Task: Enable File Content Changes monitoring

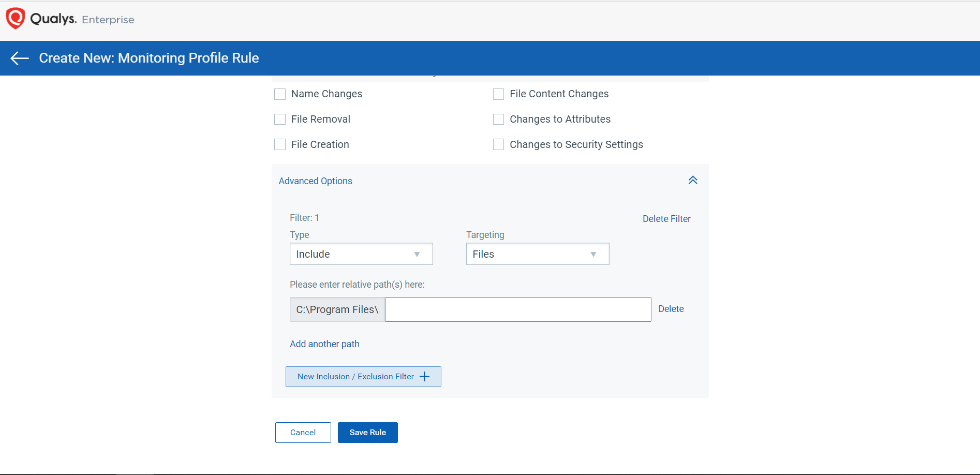Action: [x=498, y=94]
